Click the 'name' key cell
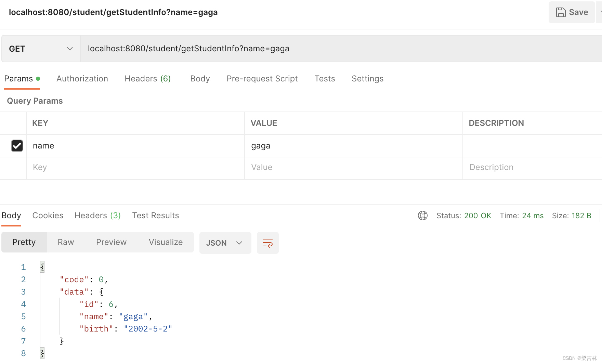602x364 pixels. tap(135, 146)
